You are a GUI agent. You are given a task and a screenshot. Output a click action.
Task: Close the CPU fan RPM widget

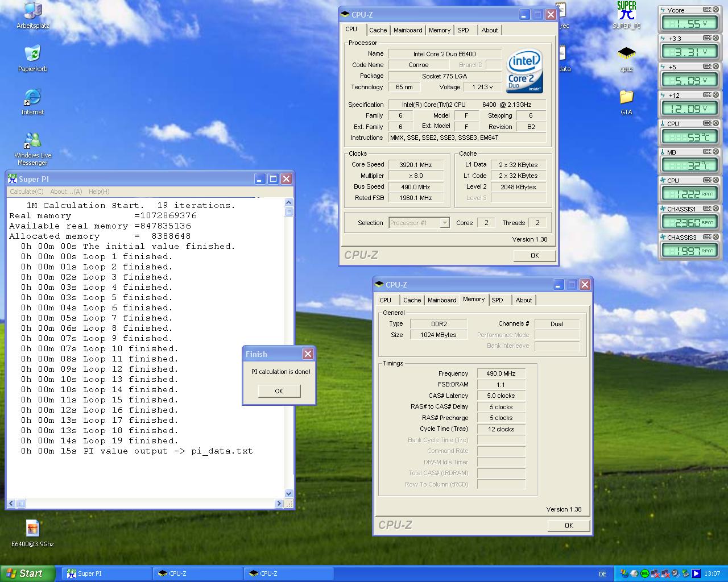click(x=716, y=180)
